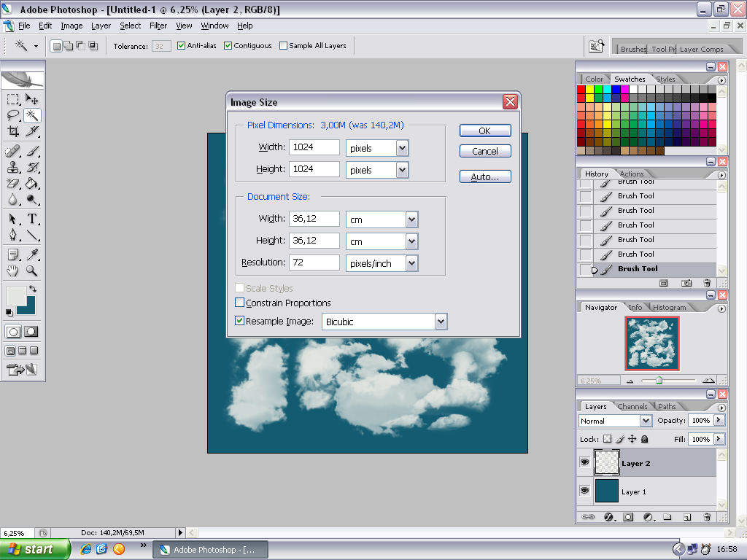
Task: Select the Blur tool
Action: click(x=13, y=200)
